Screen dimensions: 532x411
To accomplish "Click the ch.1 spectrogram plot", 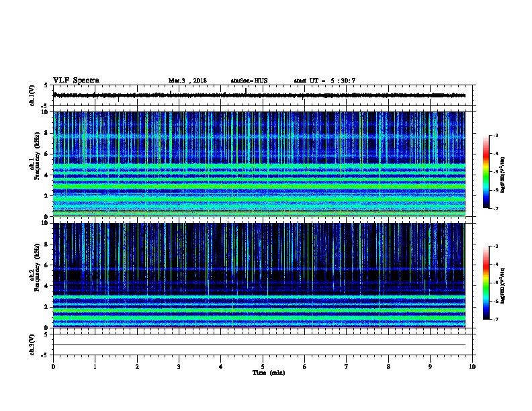I will [x=259, y=164].
